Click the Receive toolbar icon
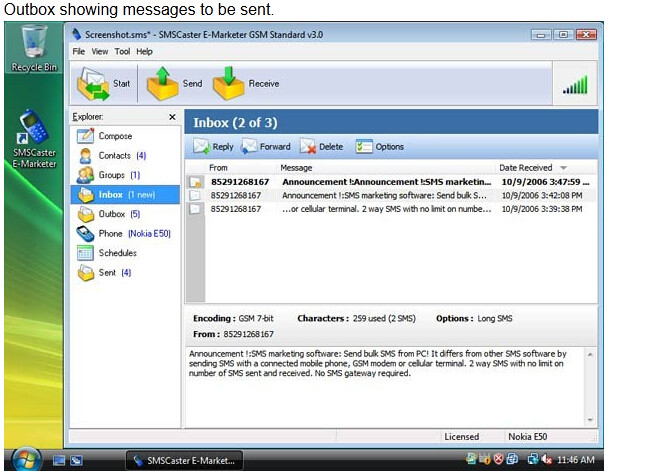652x475 pixels. point(229,84)
